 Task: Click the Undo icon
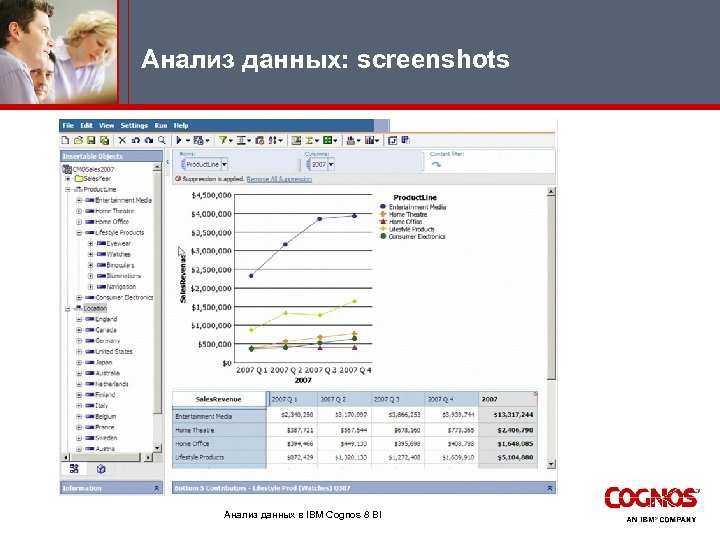pos(135,140)
